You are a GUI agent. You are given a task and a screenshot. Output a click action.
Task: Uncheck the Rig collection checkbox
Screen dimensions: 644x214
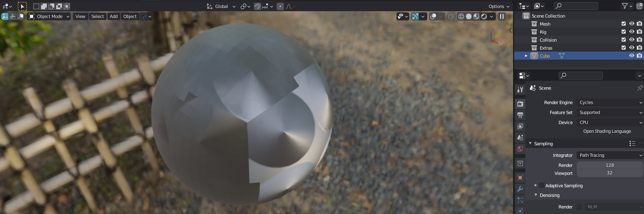tap(624, 32)
